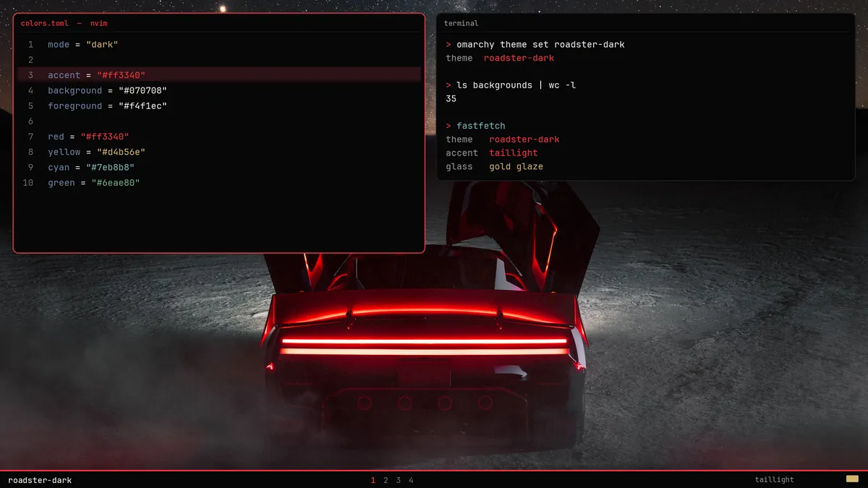Switch to workspace 4 in the bottom bar
This screenshot has width=868, height=488.
(411, 480)
